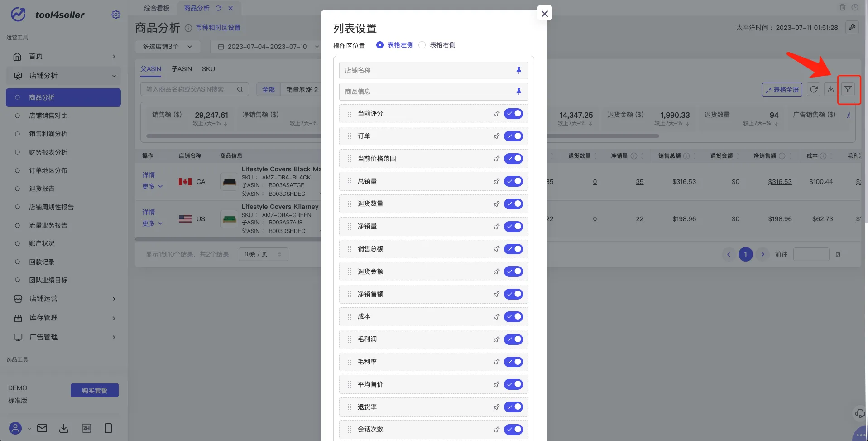
Task: Click the user avatar icon
Action: coord(15,428)
